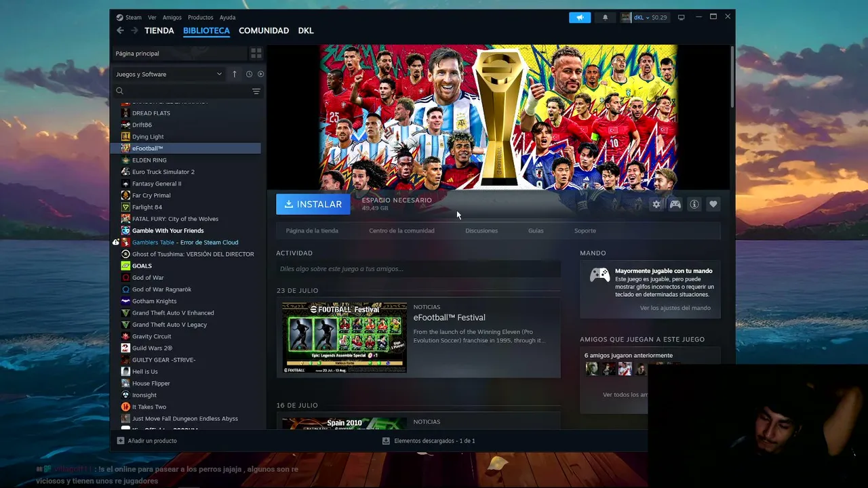Click the activity post input field
Screen dimensions: 868x488
click(418, 268)
